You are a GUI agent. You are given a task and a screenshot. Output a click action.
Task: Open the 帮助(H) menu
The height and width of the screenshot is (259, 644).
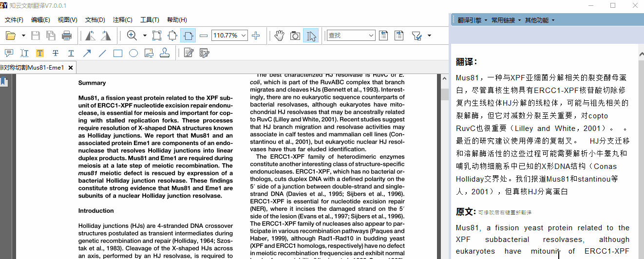(x=177, y=20)
